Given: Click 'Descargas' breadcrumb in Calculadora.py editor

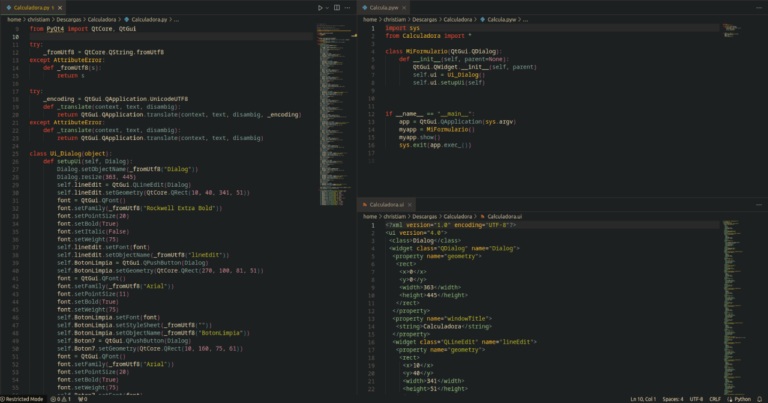Looking at the screenshot, I should (x=69, y=20).
